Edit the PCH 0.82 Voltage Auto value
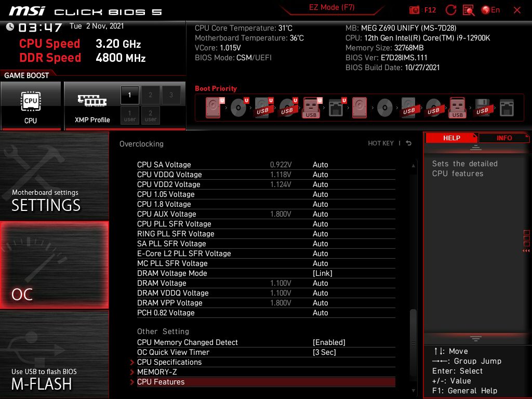 320,312
